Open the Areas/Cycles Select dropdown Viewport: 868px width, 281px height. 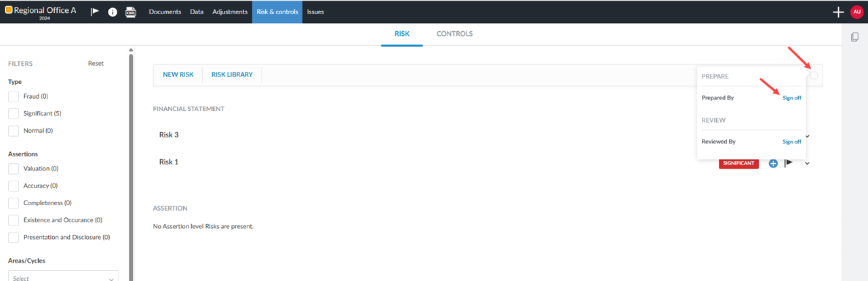point(63,276)
